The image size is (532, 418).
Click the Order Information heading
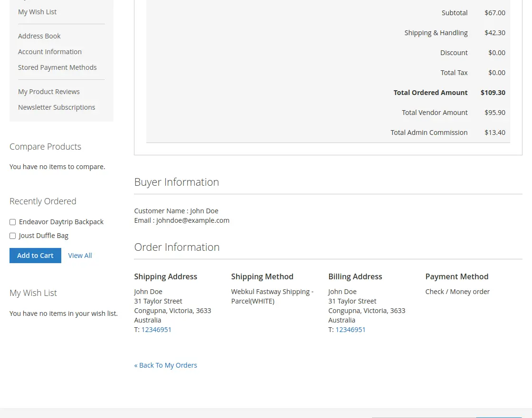point(177,247)
